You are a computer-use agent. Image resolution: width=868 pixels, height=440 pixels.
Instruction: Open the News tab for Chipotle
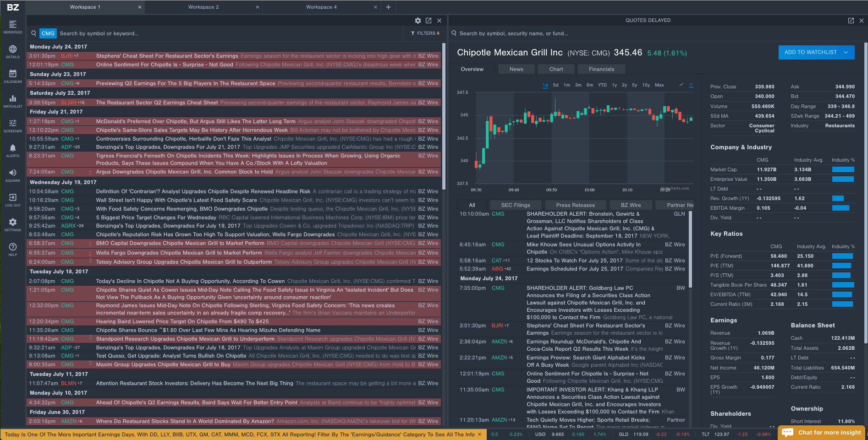516,69
